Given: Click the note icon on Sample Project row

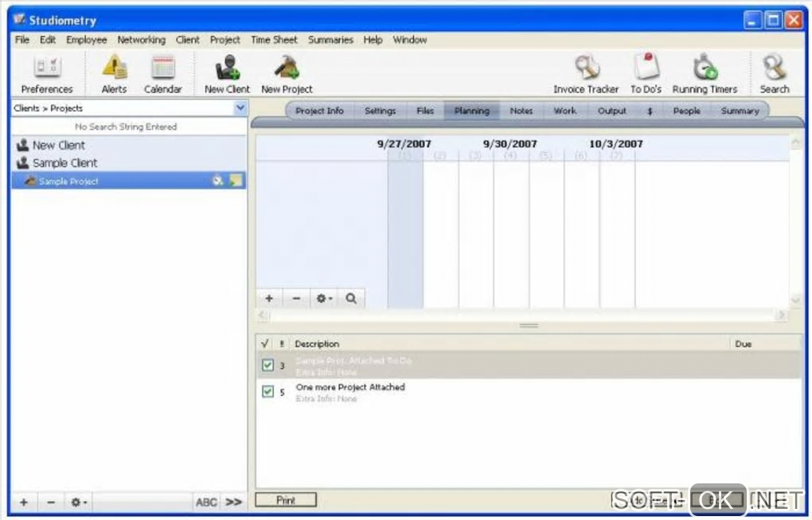Looking at the screenshot, I should pos(236,181).
